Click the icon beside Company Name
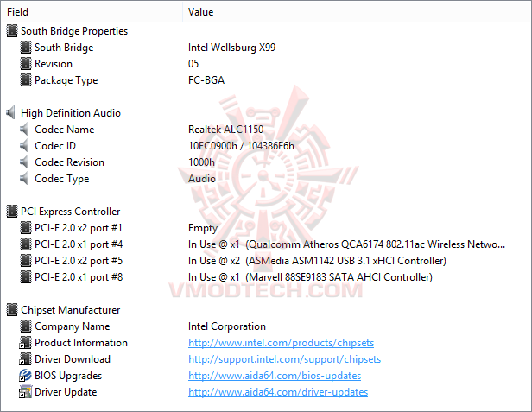The image size is (532, 412). pyautogui.click(x=26, y=326)
